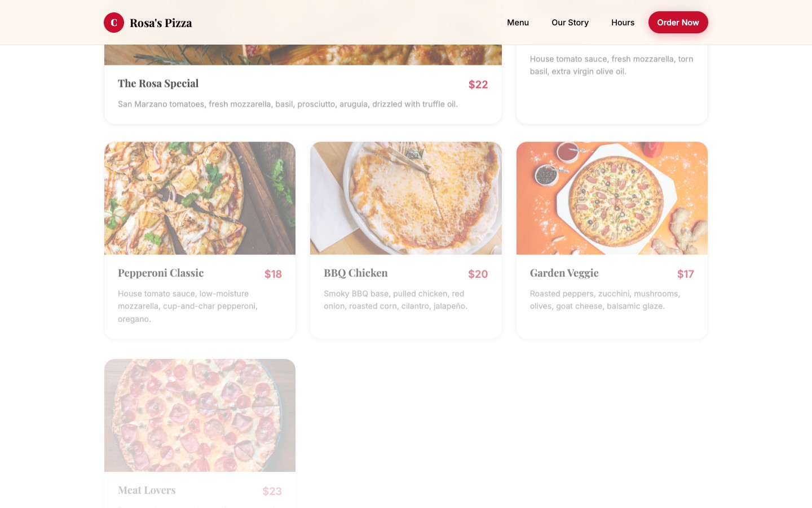The image size is (812, 508).
Task: Click the $17 Garden Veggie price
Action: click(686, 274)
